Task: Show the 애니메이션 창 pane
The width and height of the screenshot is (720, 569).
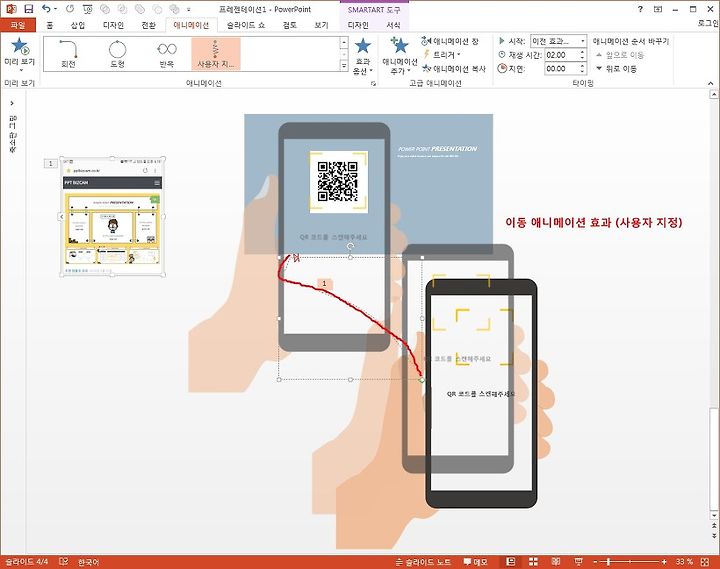Action: tap(450, 41)
